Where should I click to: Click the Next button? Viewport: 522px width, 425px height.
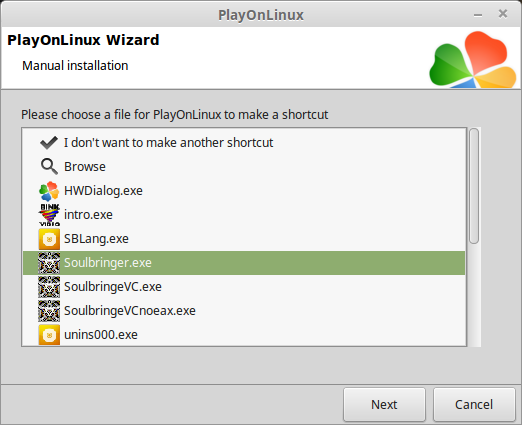click(x=384, y=404)
